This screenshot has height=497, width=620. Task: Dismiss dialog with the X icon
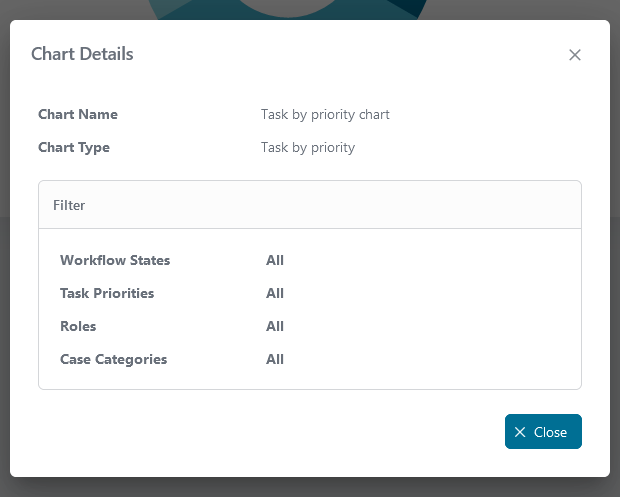(575, 55)
